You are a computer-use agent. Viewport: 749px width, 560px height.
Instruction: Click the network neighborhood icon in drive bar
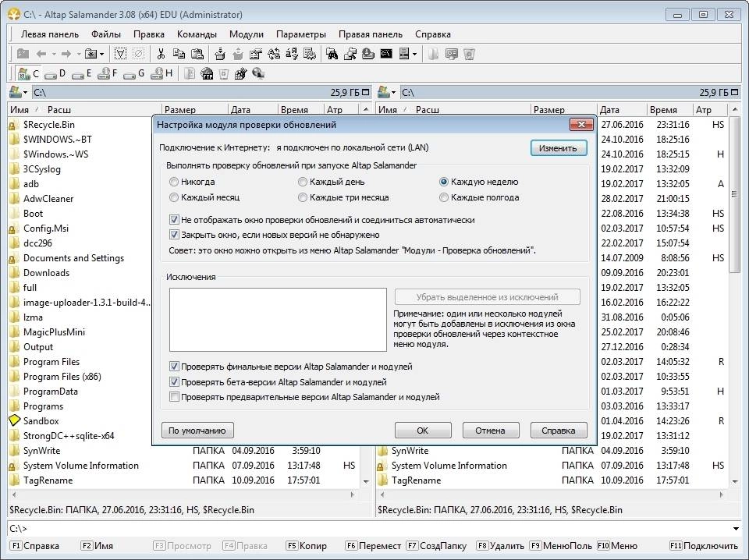pyautogui.click(x=258, y=73)
